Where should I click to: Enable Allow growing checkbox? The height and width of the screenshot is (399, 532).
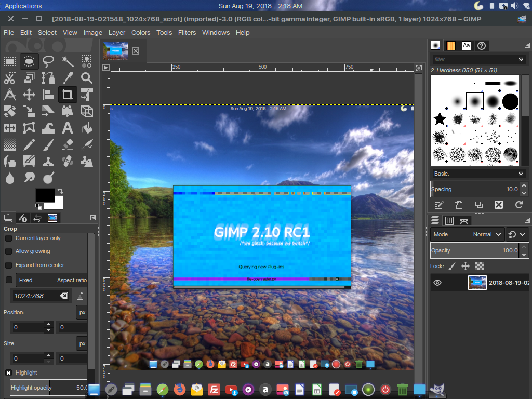point(9,251)
